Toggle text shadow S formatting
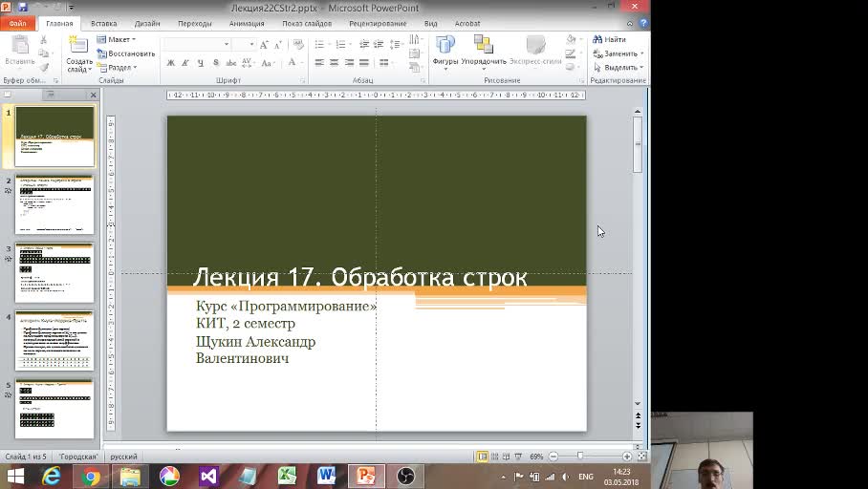The width and height of the screenshot is (868, 489). [x=216, y=63]
